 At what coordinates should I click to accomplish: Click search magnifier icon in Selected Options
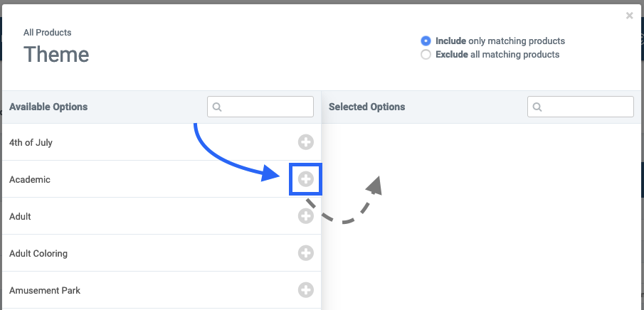pos(537,107)
